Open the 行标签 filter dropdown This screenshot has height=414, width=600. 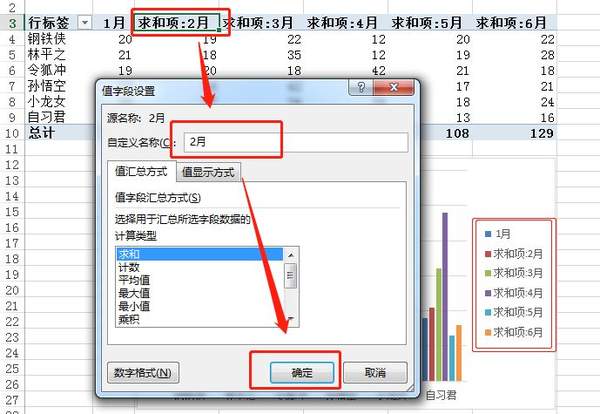84,22
